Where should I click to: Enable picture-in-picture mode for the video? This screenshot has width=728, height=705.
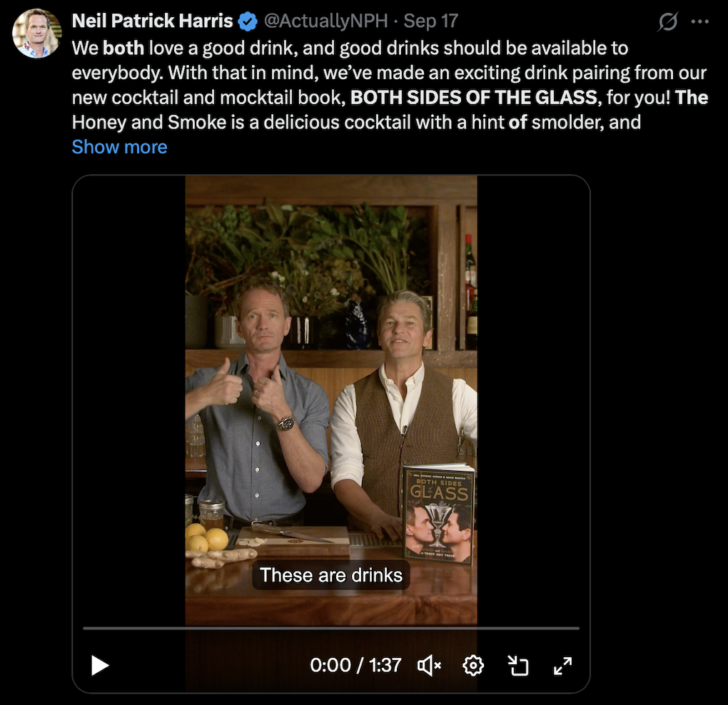pos(518,665)
